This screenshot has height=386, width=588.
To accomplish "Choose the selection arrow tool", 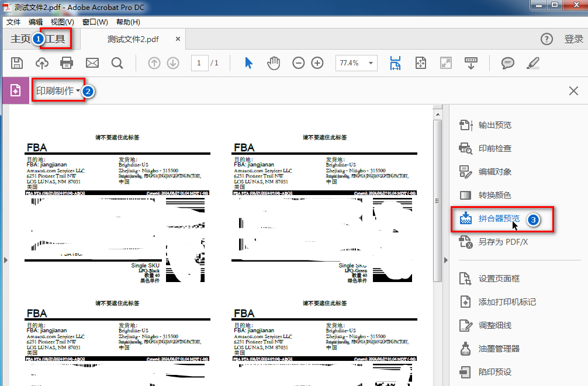I will pos(248,63).
